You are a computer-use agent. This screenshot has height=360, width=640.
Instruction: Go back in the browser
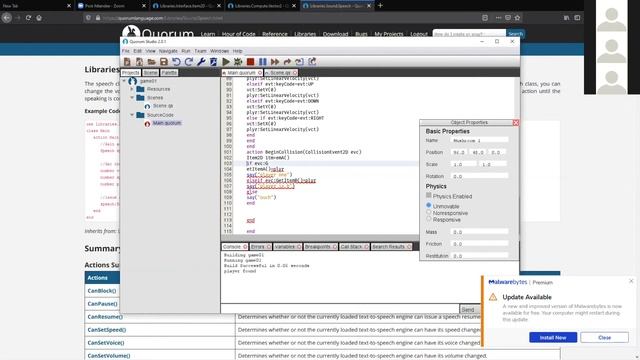pyautogui.click(x=7, y=18)
